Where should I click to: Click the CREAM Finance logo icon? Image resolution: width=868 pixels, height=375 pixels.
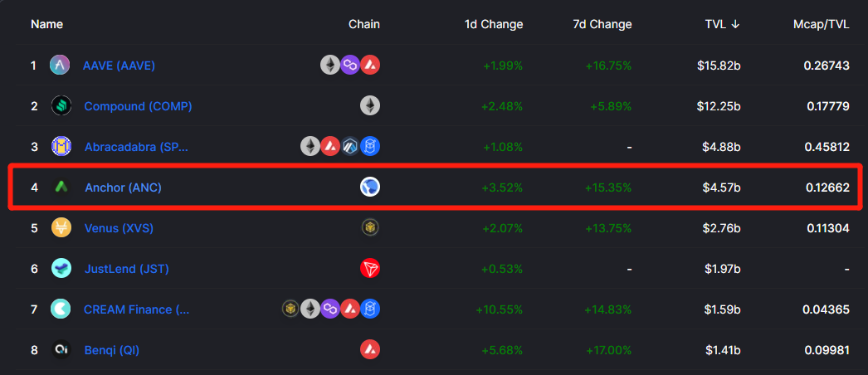(x=61, y=309)
